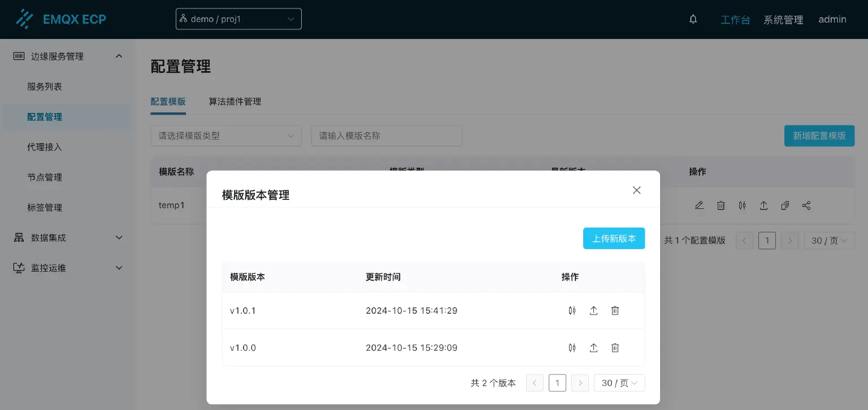Open version comparison icon for v1.0.1
This screenshot has width=868, height=410.
tap(572, 310)
